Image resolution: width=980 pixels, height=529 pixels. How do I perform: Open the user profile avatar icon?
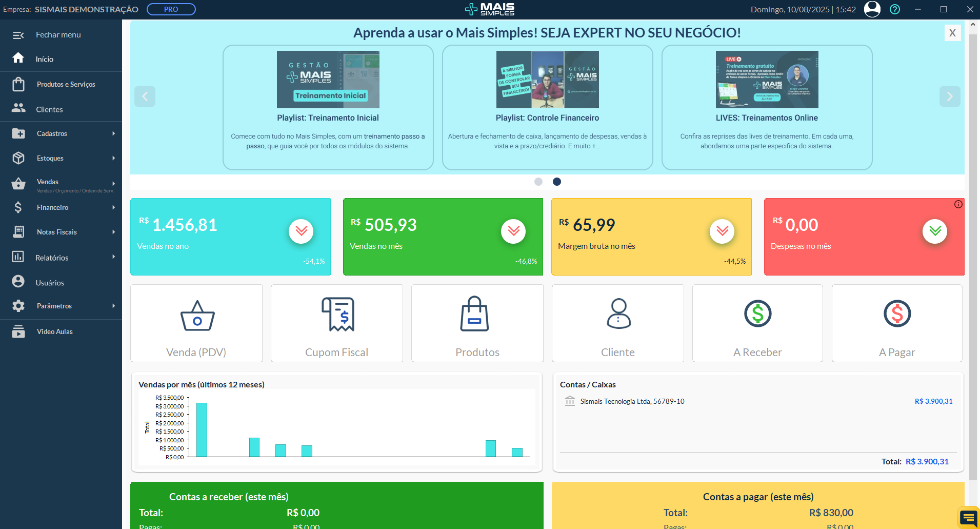point(872,9)
